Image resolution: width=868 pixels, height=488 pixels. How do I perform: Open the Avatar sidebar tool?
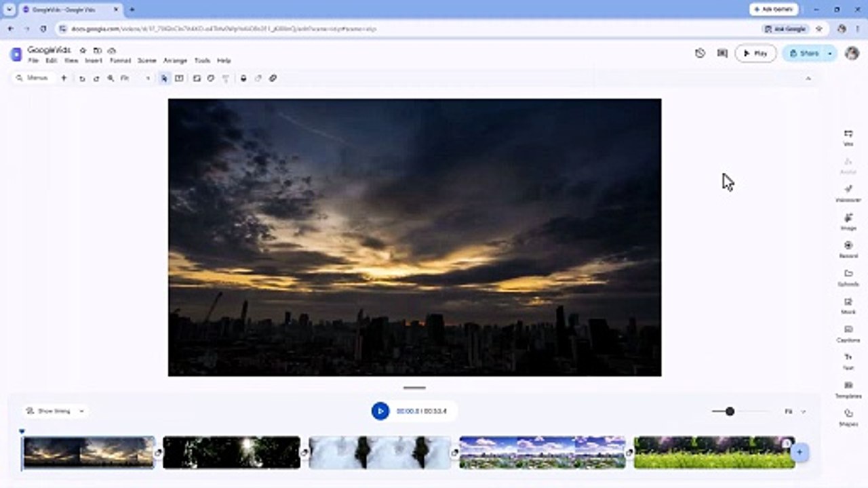click(x=848, y=165)
